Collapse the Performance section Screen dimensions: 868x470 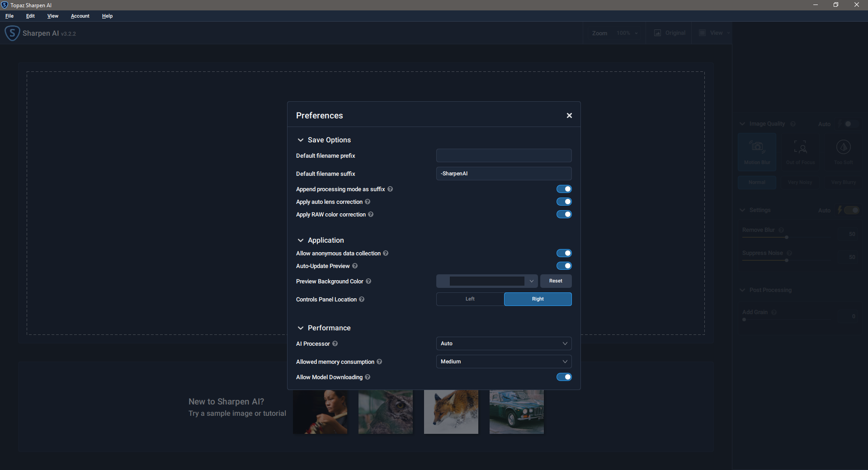300,328
